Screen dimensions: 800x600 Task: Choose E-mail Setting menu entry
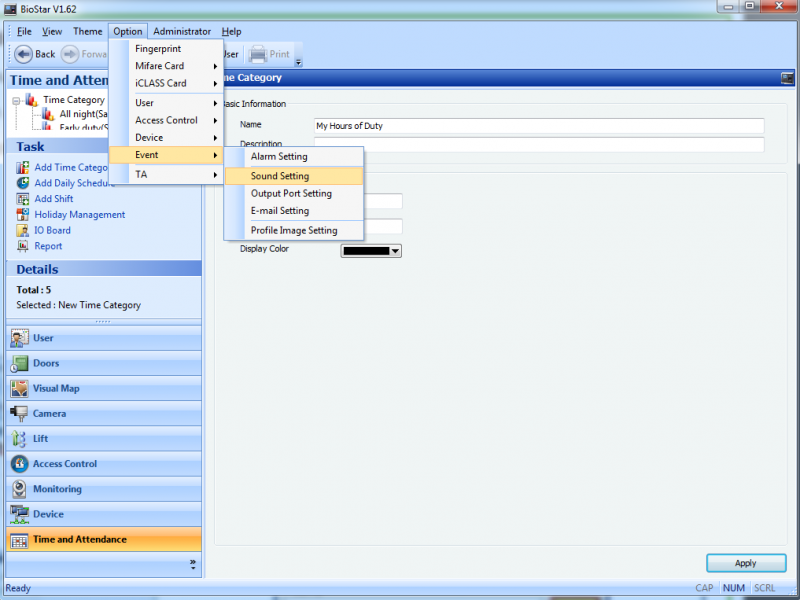click(x=280, y=211)
